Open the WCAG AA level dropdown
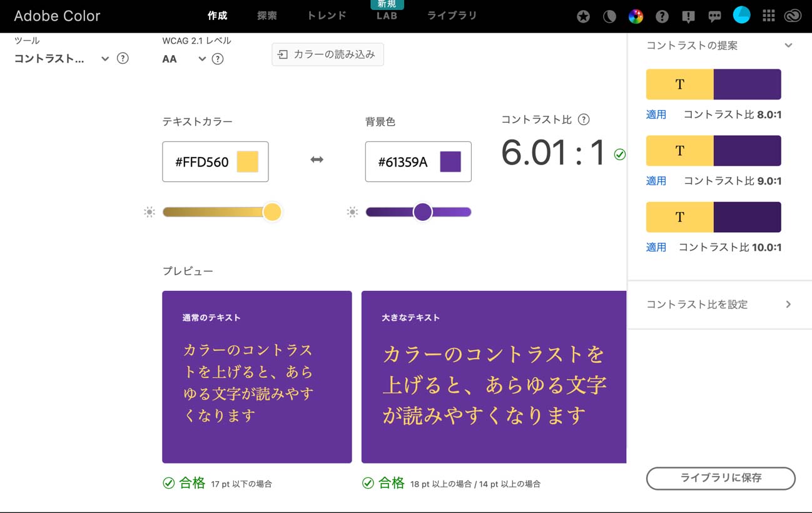Screen dimensions: 812x513 pyautogui.click(x=184, y=59)
